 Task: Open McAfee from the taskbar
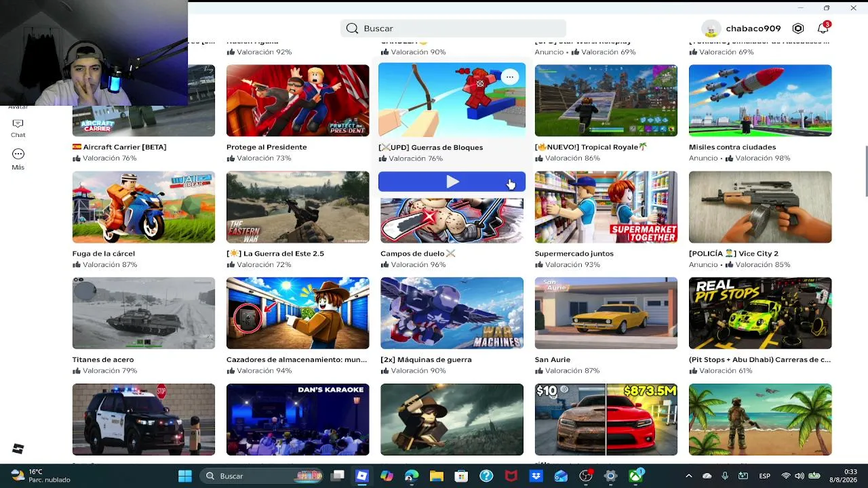[511, 476]
